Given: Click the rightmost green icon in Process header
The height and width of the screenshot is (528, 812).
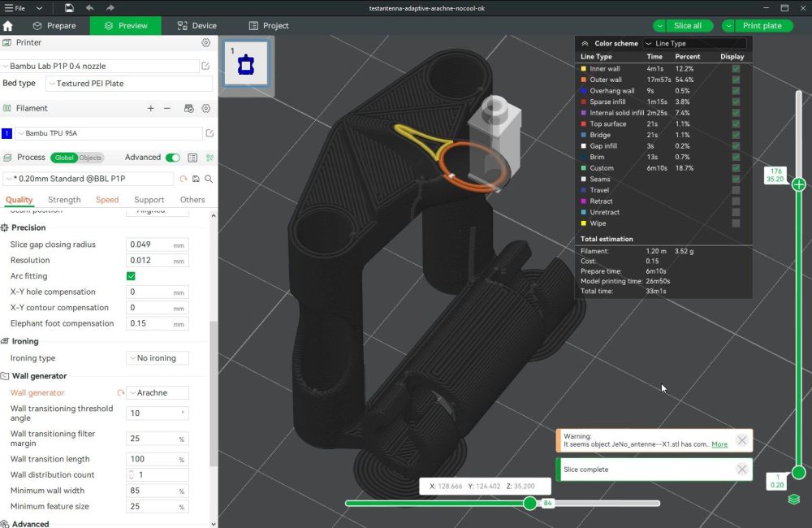Looking at the screenshot, I should (x=209, y=158).
